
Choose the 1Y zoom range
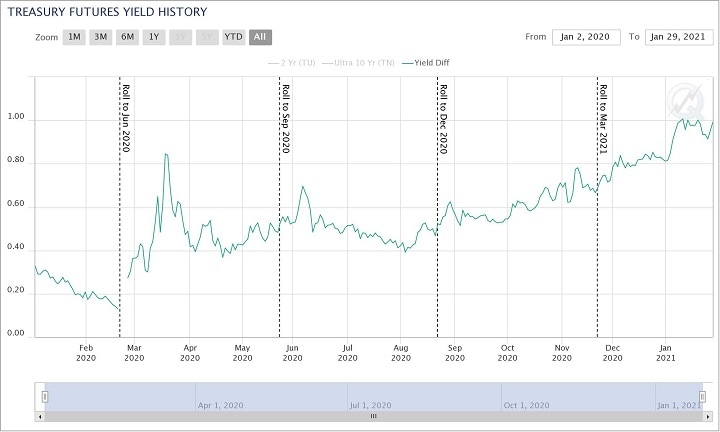pos(153,37)
